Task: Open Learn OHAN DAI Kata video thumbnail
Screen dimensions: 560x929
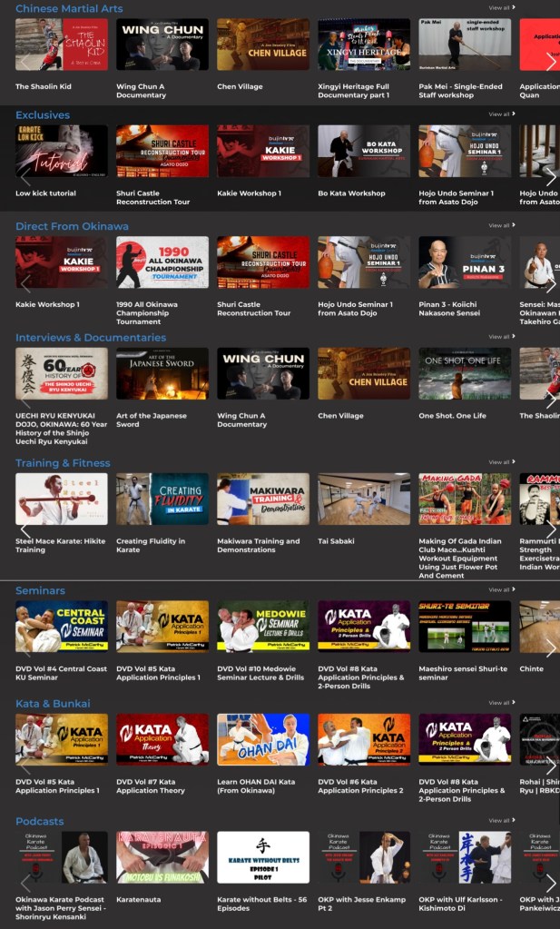Action: (x=263, y=739)
